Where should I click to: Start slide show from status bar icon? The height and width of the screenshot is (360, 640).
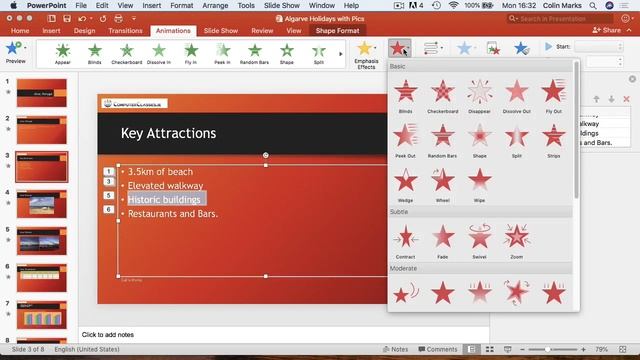(x=507, y=349)
